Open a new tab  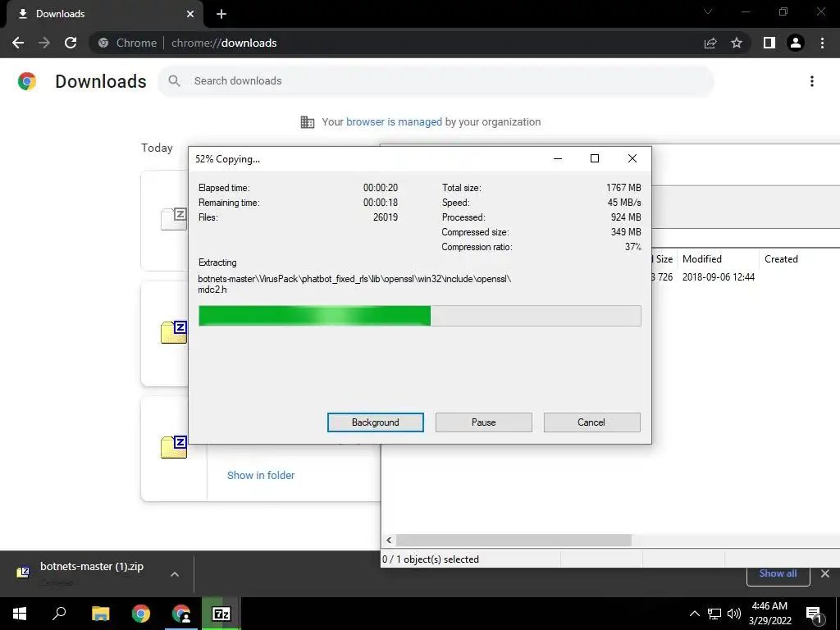(x=221, y=14)
